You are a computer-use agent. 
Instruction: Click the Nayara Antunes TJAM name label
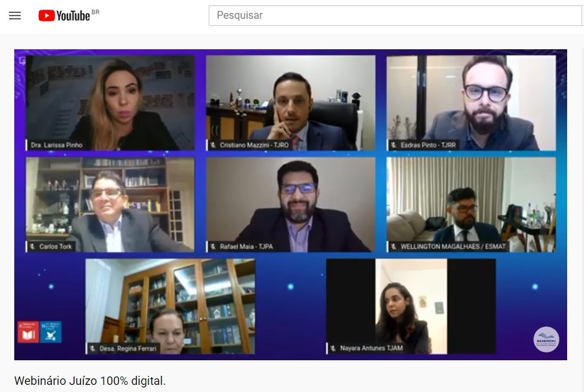point(371,348)
